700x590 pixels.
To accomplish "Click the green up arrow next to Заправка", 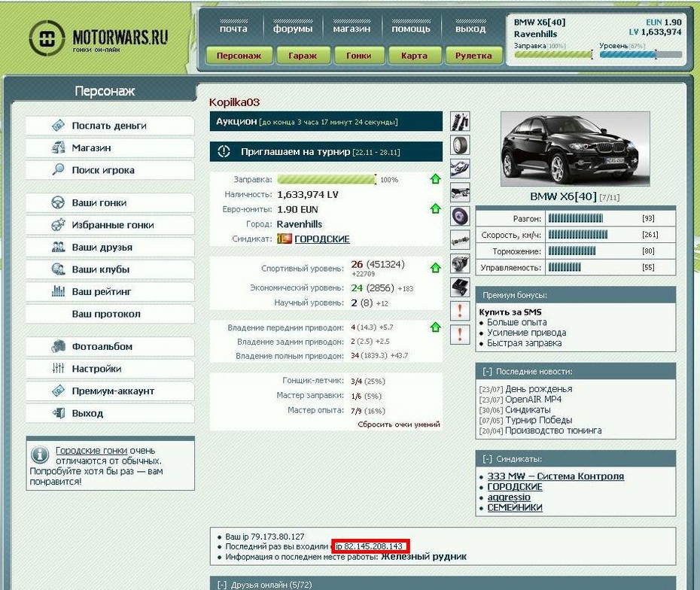I will 436,179.
